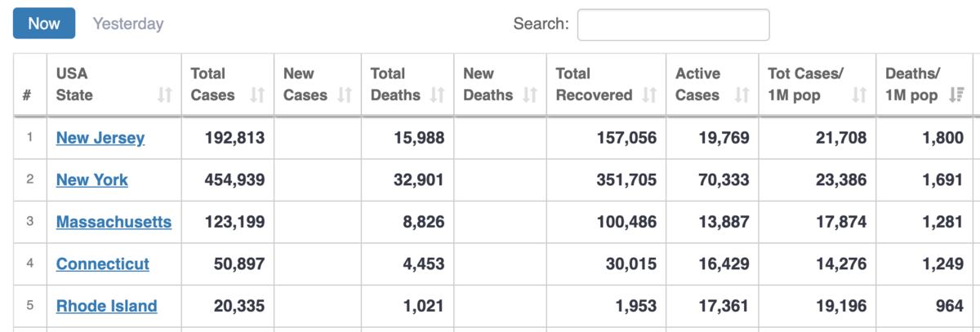Click New Deaths sort arrows
Viewport: 980px width, 332px height.
[530, 95]
